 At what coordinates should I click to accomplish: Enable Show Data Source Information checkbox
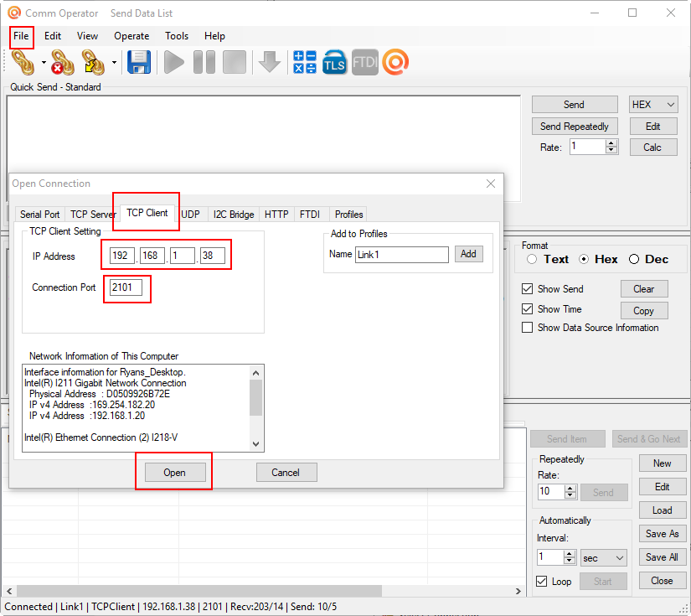click(527, 327)
